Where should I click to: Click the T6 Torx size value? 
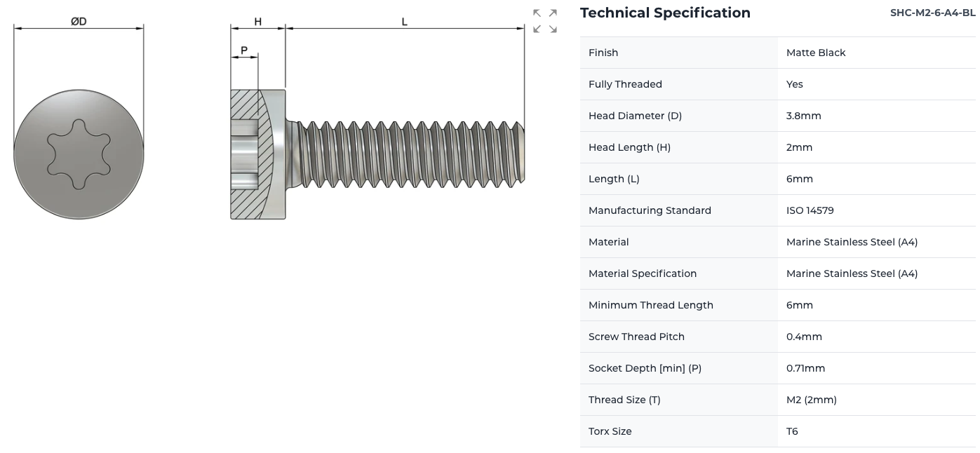(x=792, y=431)
